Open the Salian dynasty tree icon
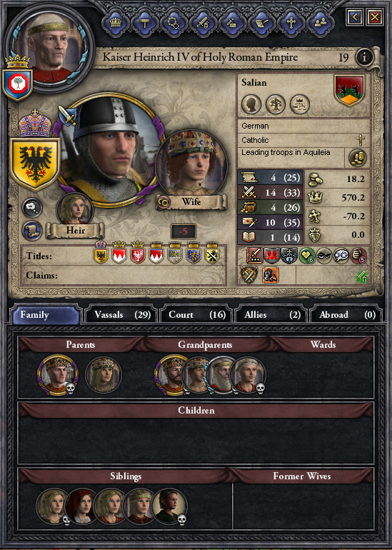Image resolution: width=392 pixels, height=550 pixels. (x=275, y=104)
